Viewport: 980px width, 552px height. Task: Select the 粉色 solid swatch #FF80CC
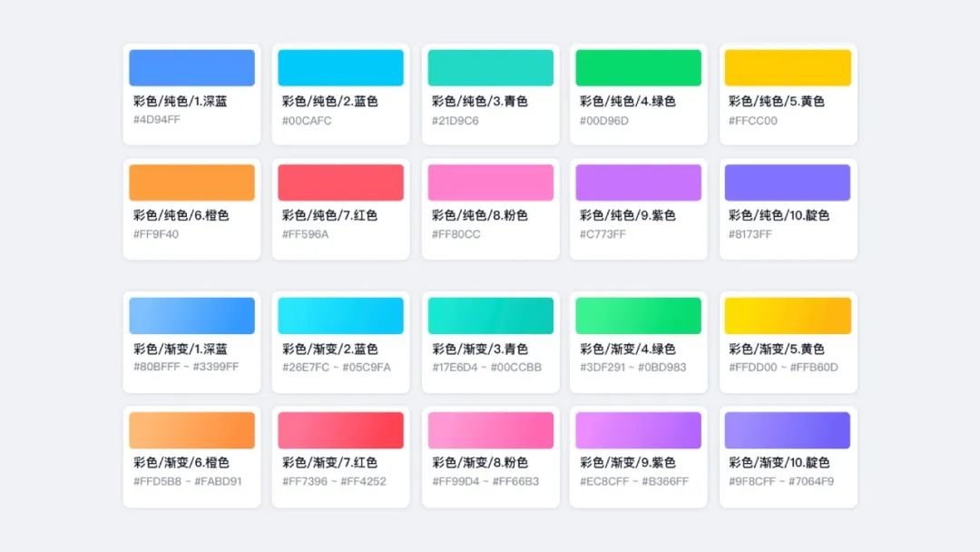tap(490, 181)
